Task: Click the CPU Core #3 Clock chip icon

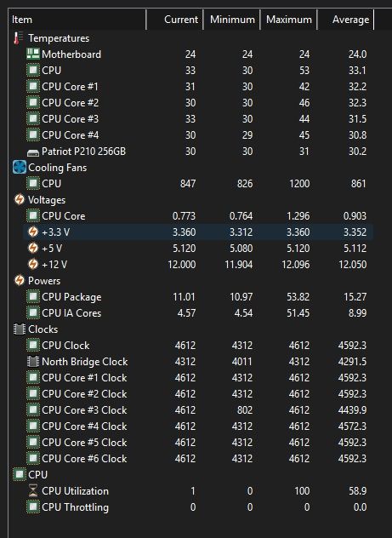Action: pos(33,409)
